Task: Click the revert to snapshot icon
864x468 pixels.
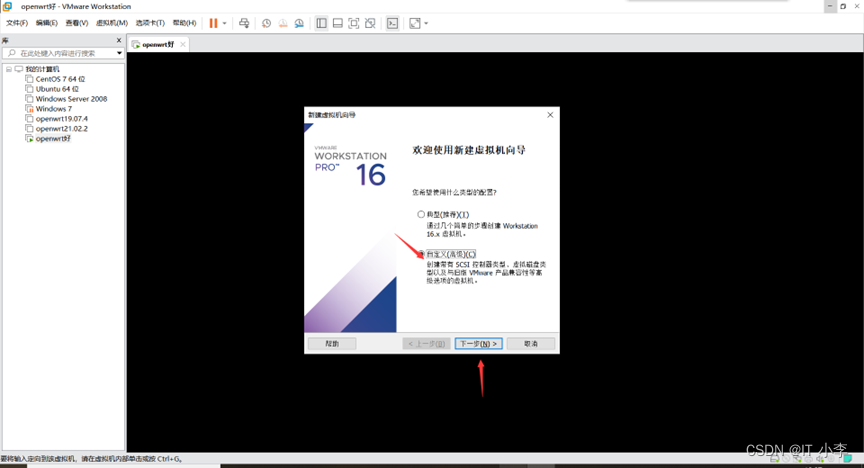Action: coord(283,22)
